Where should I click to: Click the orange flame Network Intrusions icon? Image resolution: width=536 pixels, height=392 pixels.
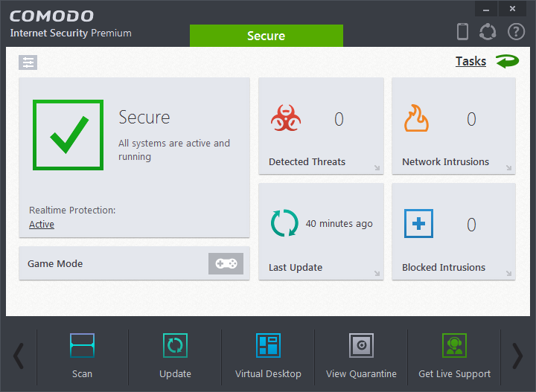(416, 118)
